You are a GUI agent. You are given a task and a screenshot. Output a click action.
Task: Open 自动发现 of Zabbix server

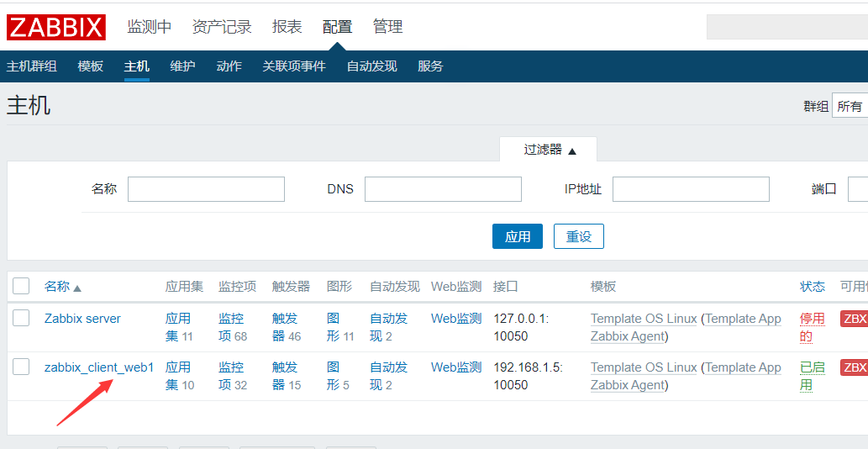point(388,327)
